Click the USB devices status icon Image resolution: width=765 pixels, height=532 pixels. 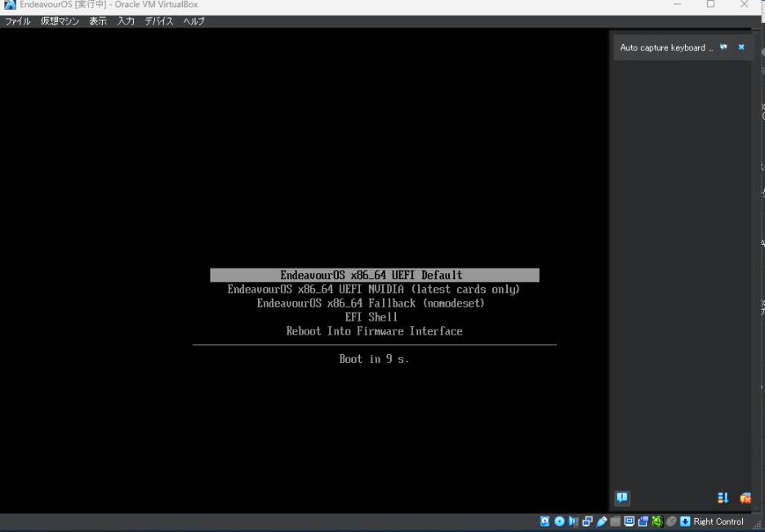[602, 521]
